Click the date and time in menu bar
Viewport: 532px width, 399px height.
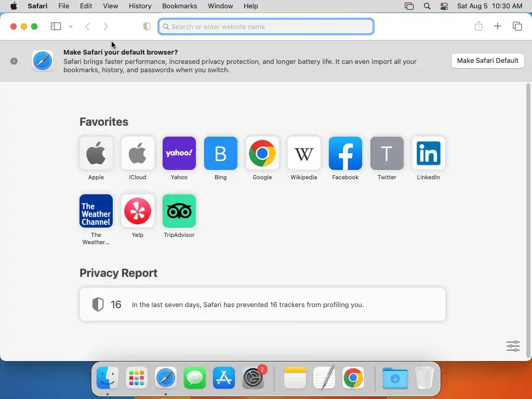tap(489, 6)
